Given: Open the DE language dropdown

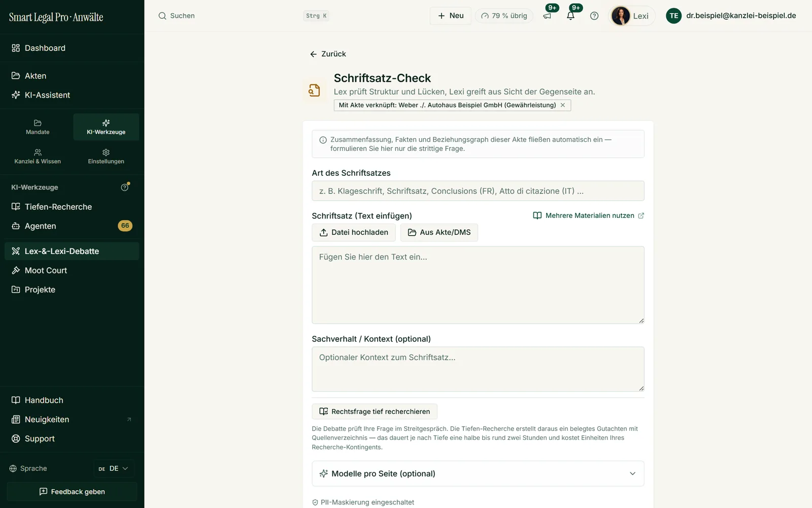Looking at the screenshot, I should (x=114, y=468).
